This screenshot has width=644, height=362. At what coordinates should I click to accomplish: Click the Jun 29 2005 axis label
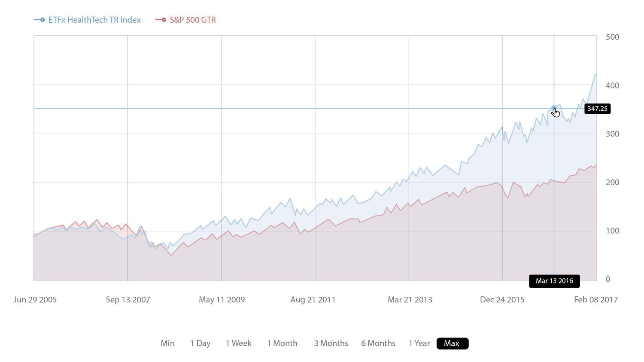pos(35,300)
